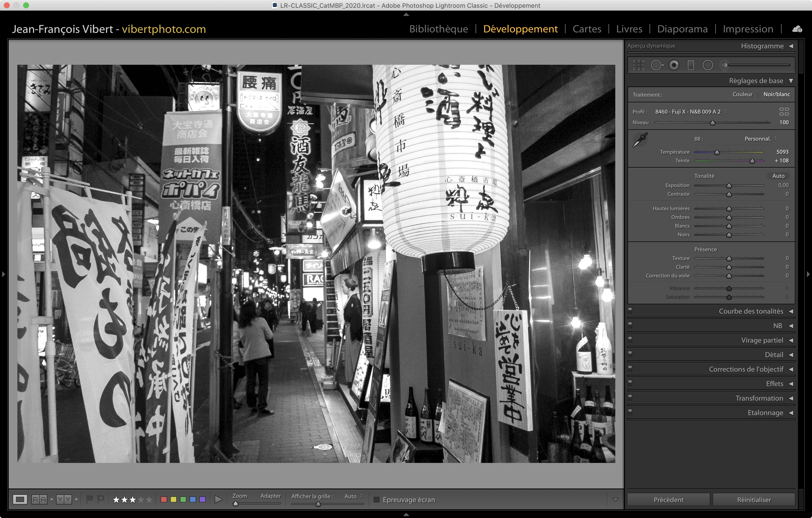The image size is (812, 518).
Task: Open the profile browser grid icon
Action: pyautogui.click(x=784, y=112)
